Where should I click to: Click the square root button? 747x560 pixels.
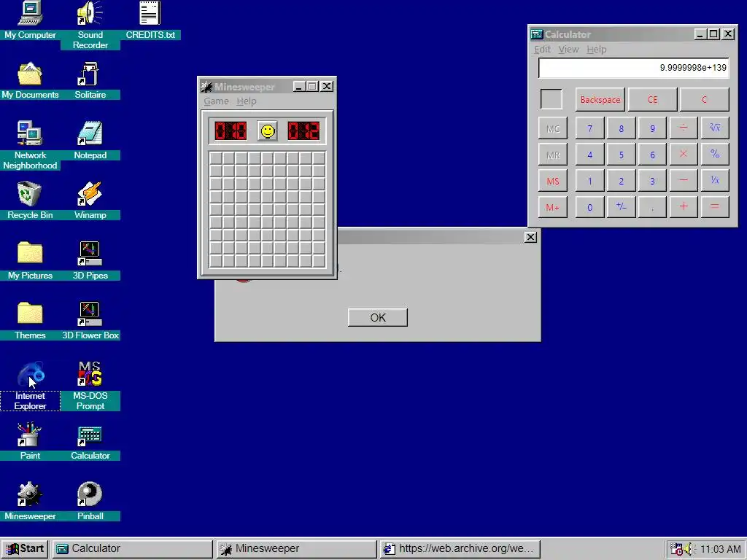pyautogui.click(x=715, y=128)
